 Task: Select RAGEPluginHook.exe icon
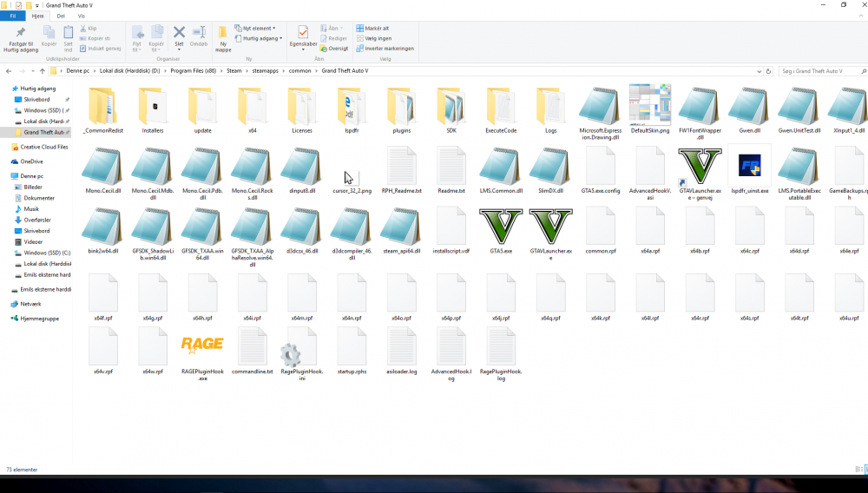[202, 345]
